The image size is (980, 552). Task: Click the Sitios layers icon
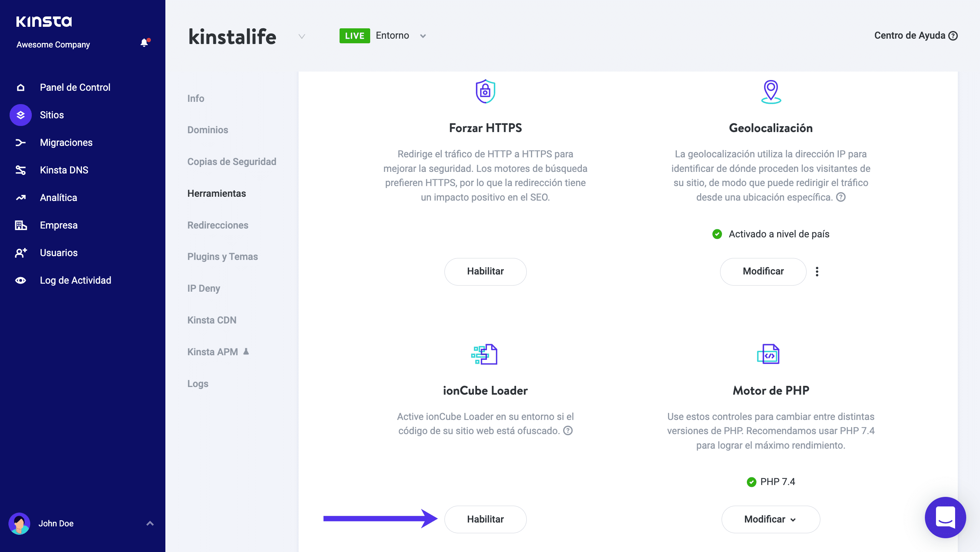[x=21, y=115]
